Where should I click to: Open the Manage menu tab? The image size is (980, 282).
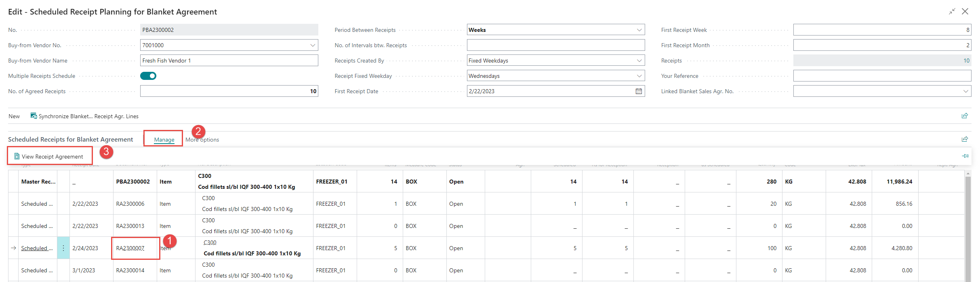point(164,140)
